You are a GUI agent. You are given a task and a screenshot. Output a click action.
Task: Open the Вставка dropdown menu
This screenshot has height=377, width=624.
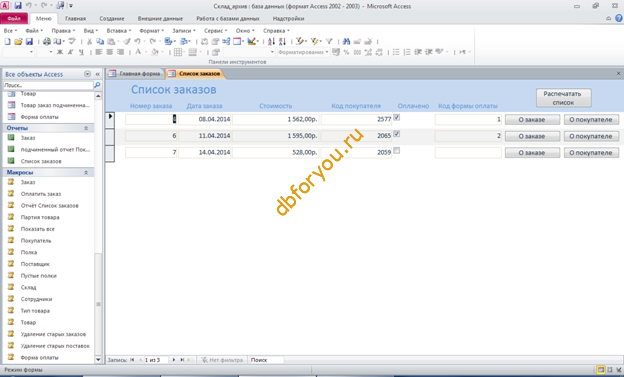[x=118, y=31]
